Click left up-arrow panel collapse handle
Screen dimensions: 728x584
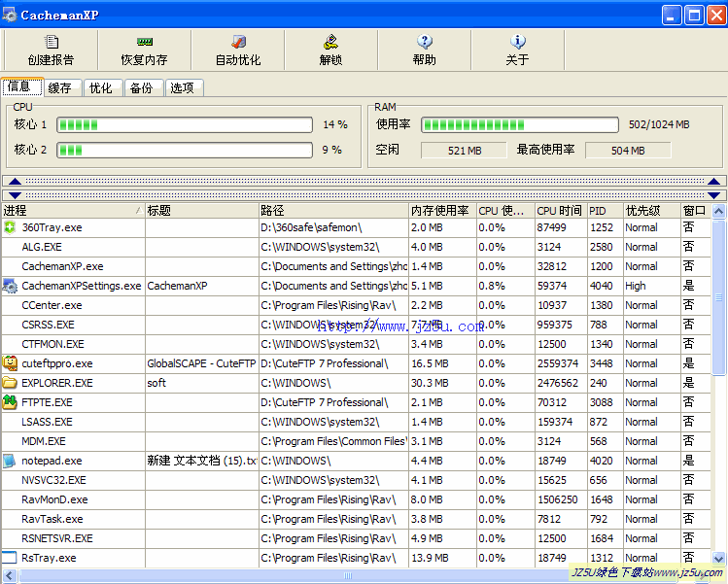(15, 182)
